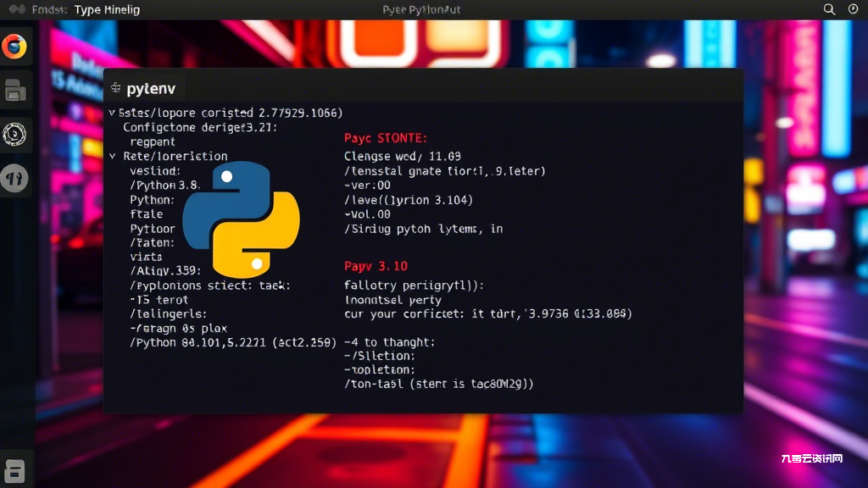Launch the circular settings dock icon
Screen dimensions: 868x488
[14, 135]
